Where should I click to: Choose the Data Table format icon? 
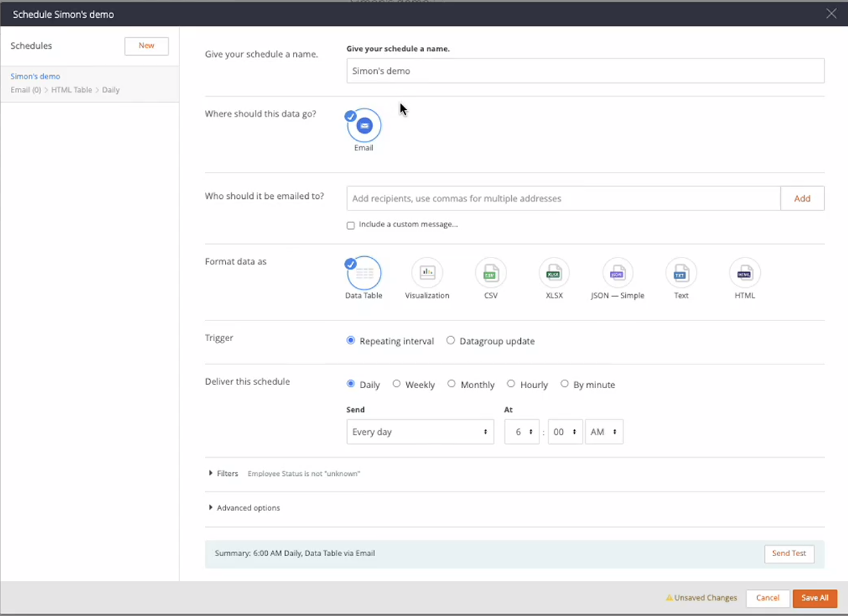(364, 273)
